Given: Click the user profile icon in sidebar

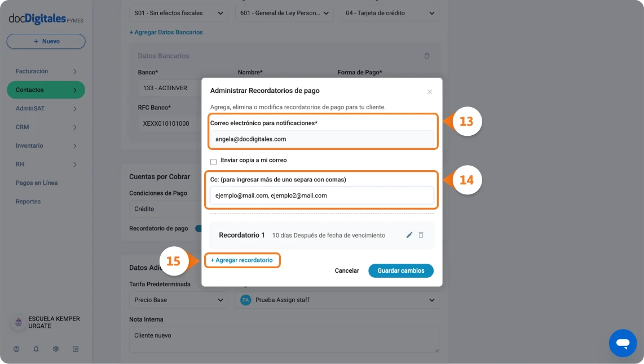Looking at the screenshot, I should click(x=16, y=349).
